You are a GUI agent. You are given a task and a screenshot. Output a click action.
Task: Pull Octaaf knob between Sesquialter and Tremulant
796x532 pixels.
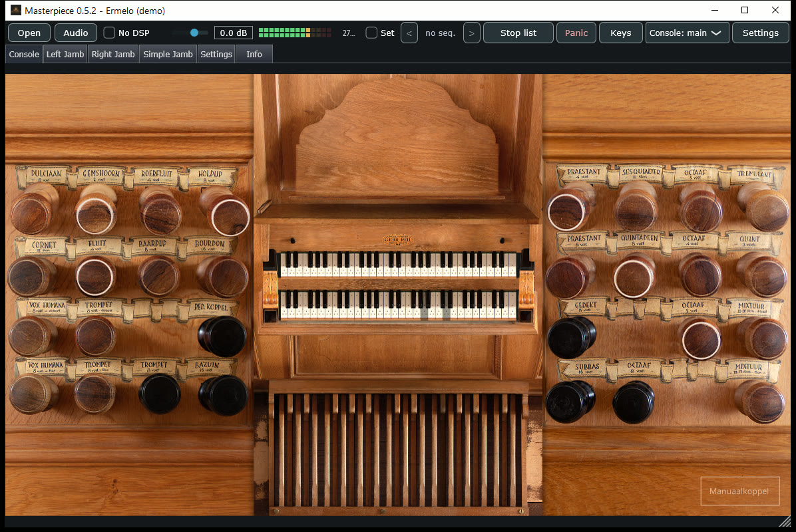point(701,213)
